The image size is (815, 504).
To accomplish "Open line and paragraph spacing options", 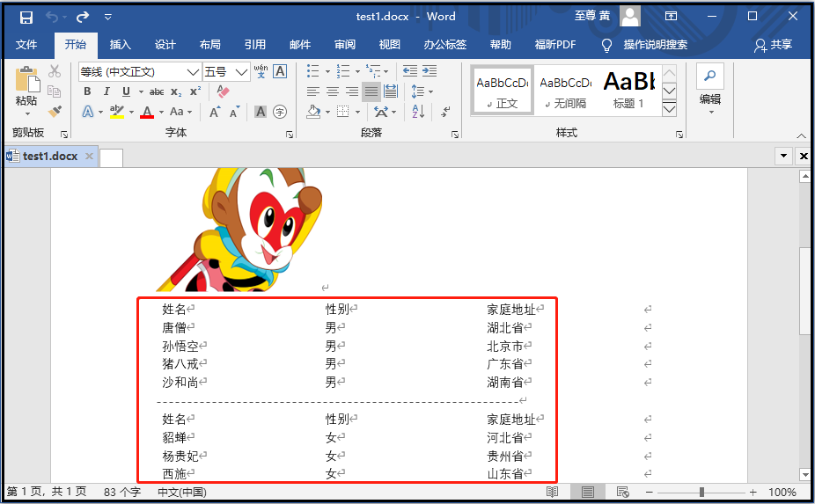I will click(422, 92).
